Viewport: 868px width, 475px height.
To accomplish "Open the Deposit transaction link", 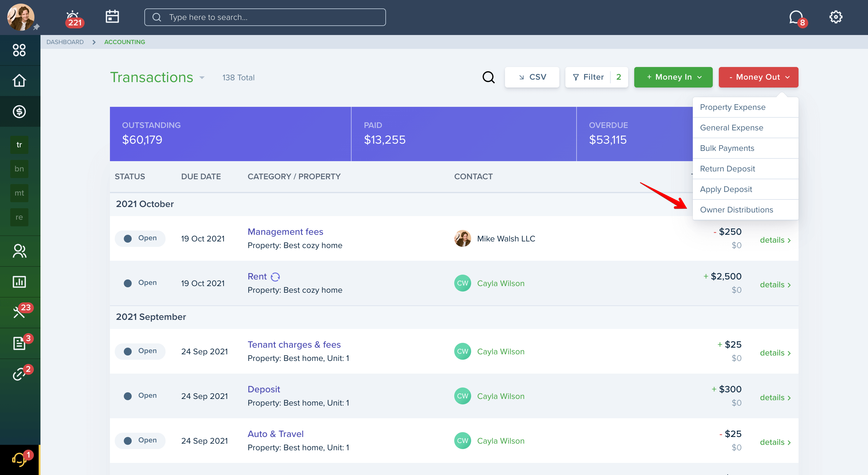I will pos(263,389).
